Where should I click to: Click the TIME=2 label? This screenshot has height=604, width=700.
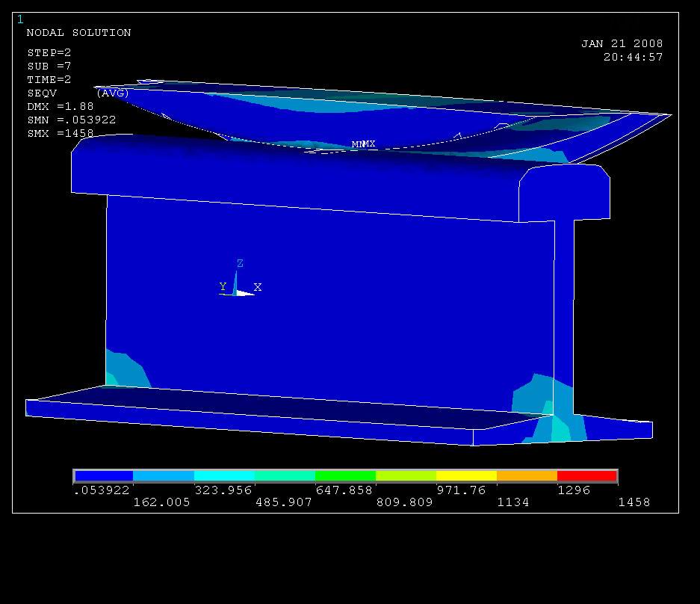(x=49, y=79)
